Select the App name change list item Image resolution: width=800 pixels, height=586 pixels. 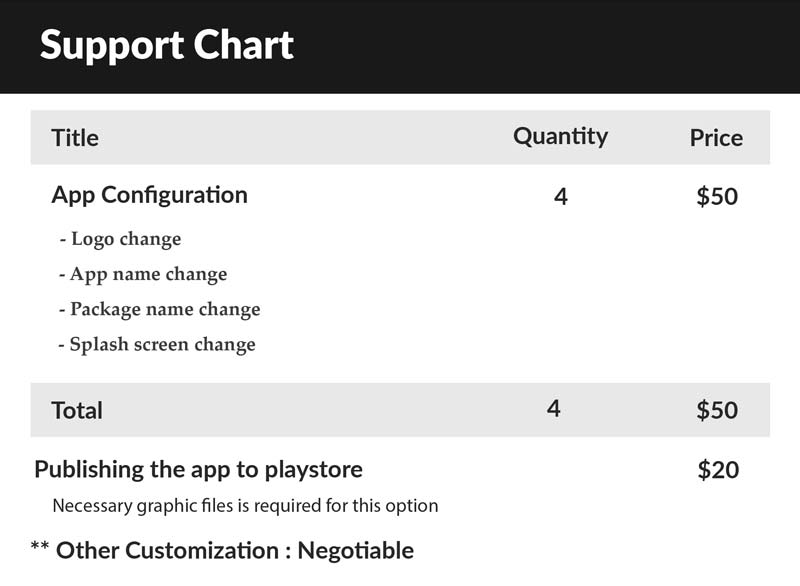(143, 274)
